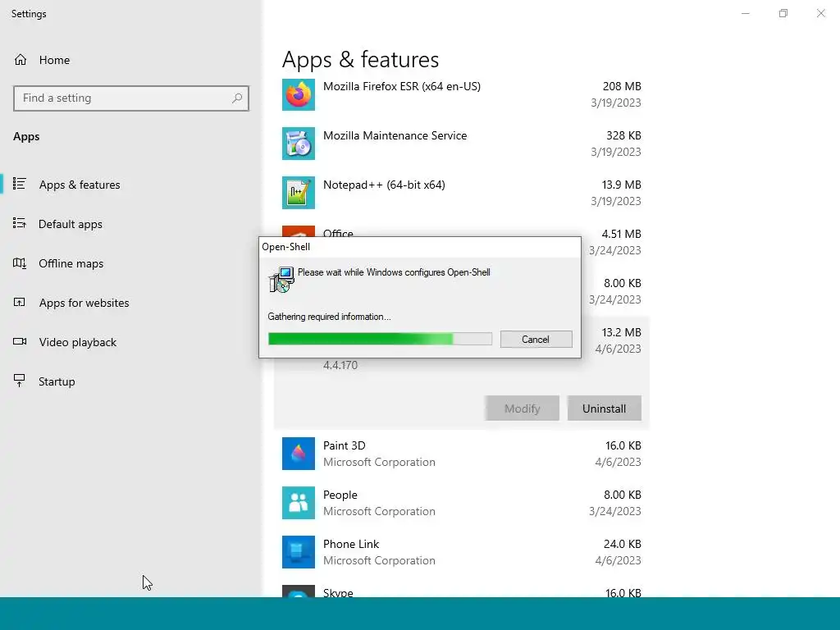Click the Mozilla Firefox ESR icon
Screen dimensions: 840x630
(299, 94)
